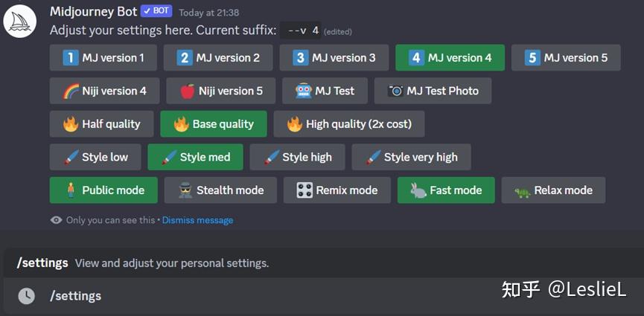Viewport: 644px width, 316px height.
Task: Choose MJ Test Photo camera button
Action: tap(433, 91)
